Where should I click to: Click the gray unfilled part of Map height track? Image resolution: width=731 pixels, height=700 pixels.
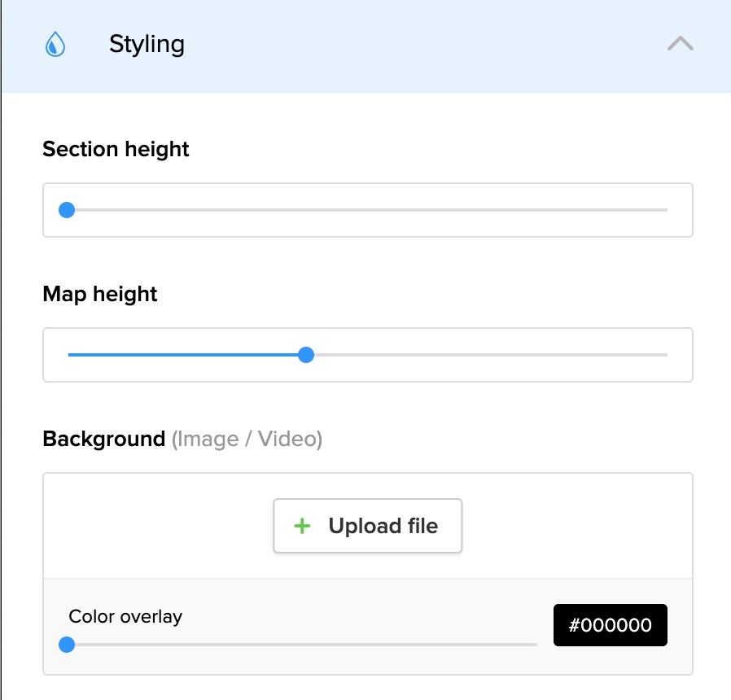488,355
